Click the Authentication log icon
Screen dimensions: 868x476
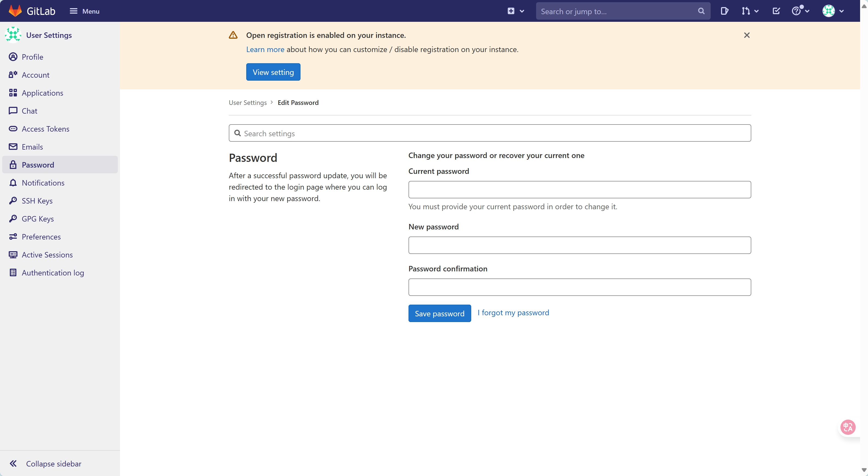pos(13,273)
